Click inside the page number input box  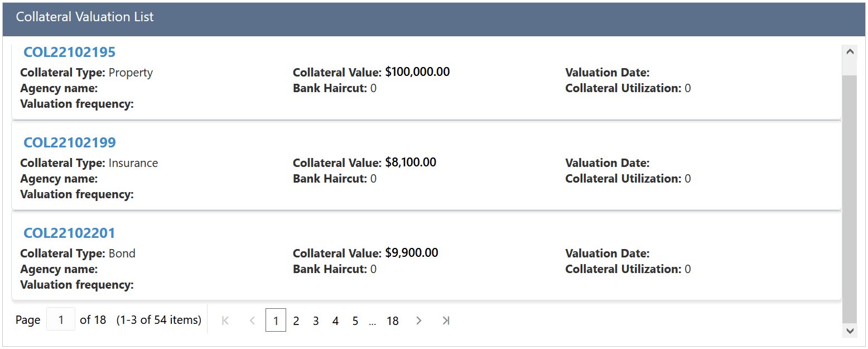pyautogui.click(x=60, y=318)
